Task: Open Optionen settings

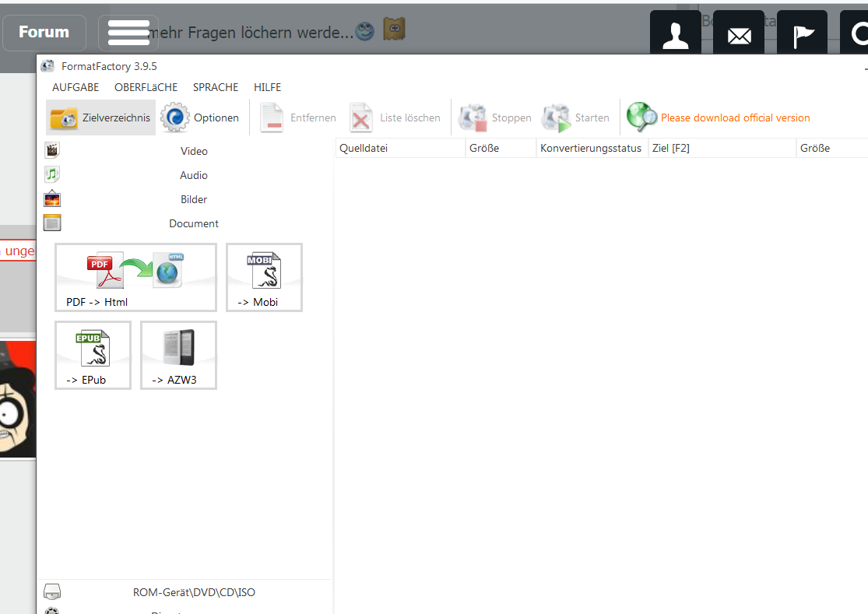Action: (200, 118)
